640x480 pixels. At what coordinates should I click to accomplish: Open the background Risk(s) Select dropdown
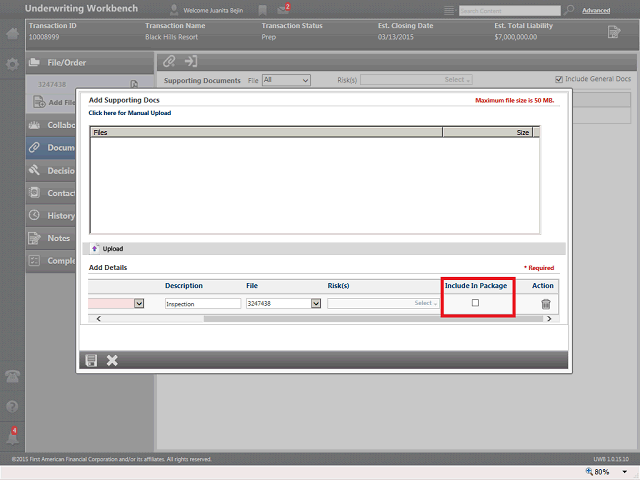[416, 80]
